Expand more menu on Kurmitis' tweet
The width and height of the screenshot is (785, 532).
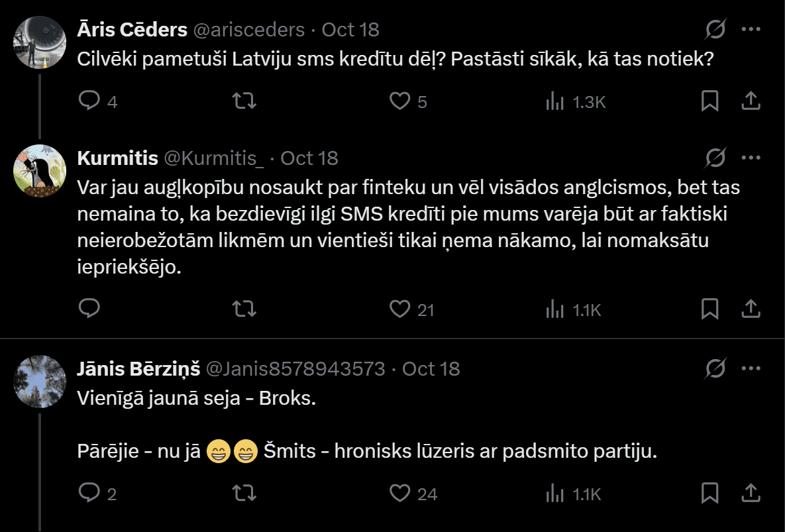click(x=750, y=158)
